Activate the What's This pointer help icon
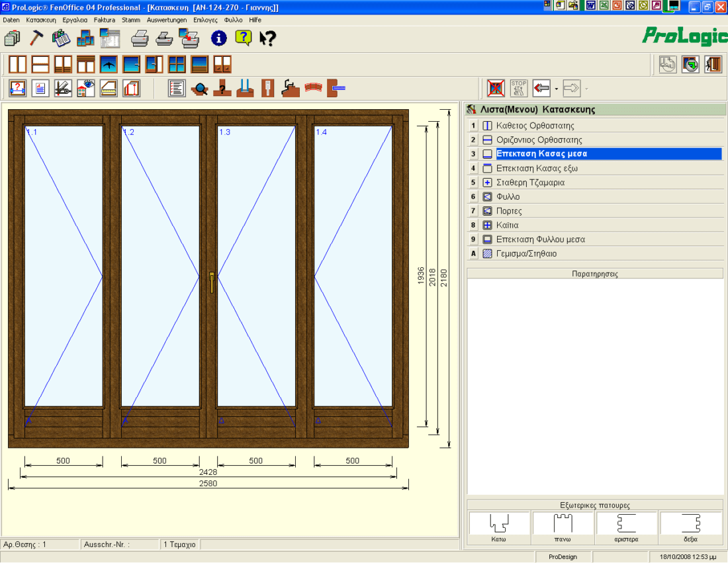 267,38
